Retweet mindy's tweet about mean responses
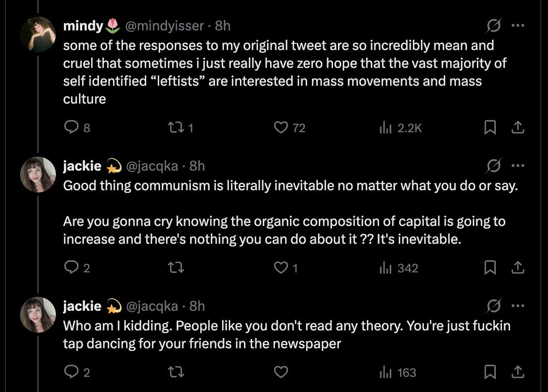 click(x=181, y=129)
